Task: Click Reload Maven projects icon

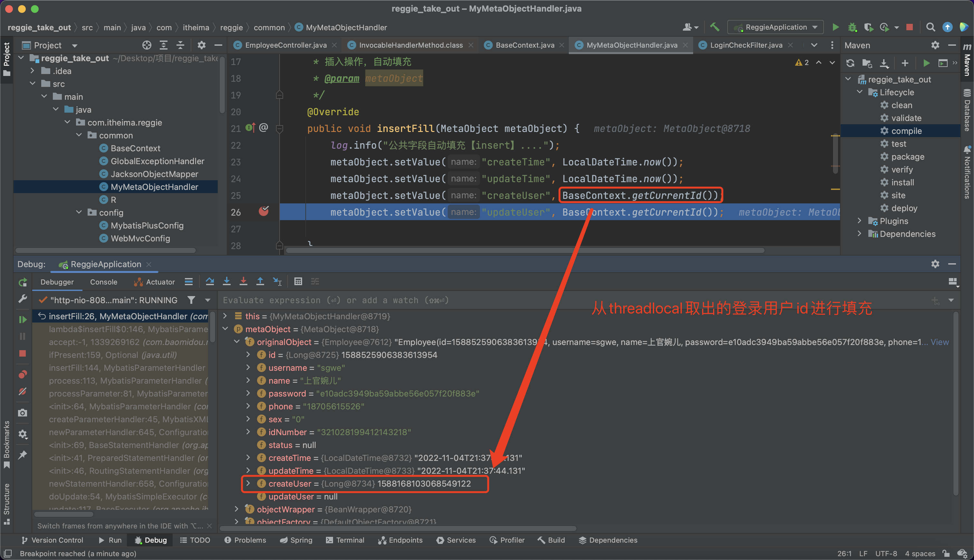Action: point(850,63)
